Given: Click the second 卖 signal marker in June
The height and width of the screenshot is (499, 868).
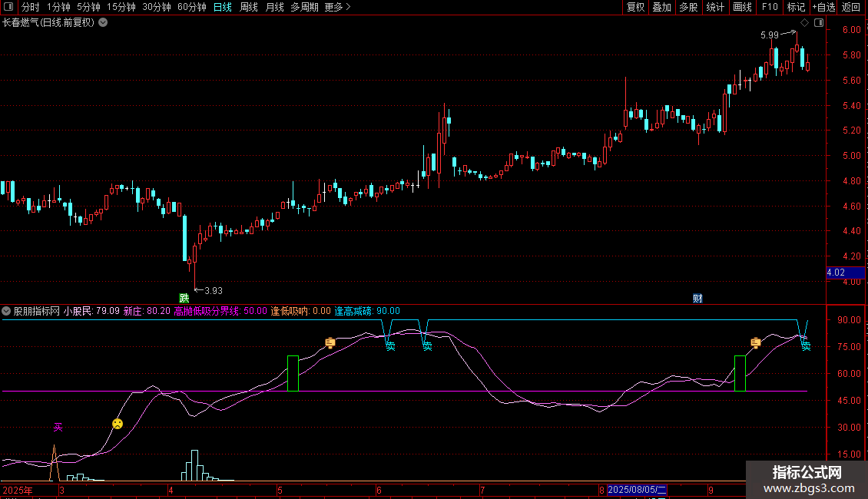Looking at the screenshot, I should pyautogui.click(x=427, y=346).
